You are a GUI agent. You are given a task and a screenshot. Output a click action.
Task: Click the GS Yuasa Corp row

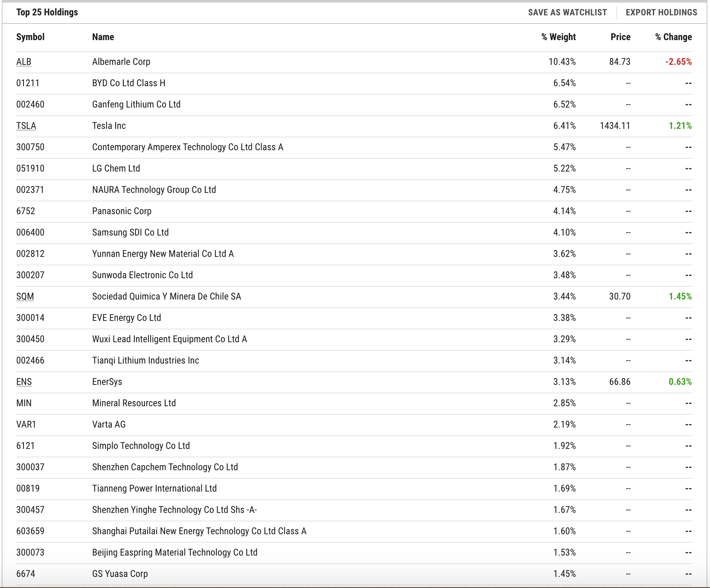pyautogui.click(x=354, y=574)
